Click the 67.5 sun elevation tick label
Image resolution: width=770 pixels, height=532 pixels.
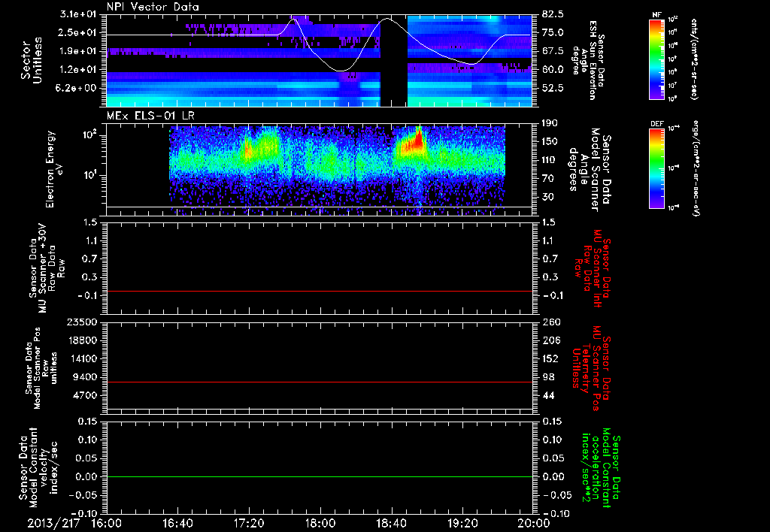tap(553, 50)
